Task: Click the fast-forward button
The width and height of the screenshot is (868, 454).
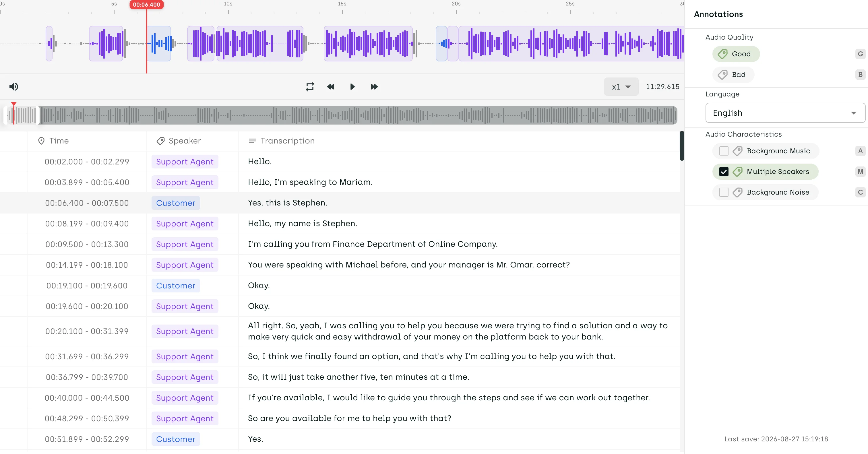Action: coord(374,87)
